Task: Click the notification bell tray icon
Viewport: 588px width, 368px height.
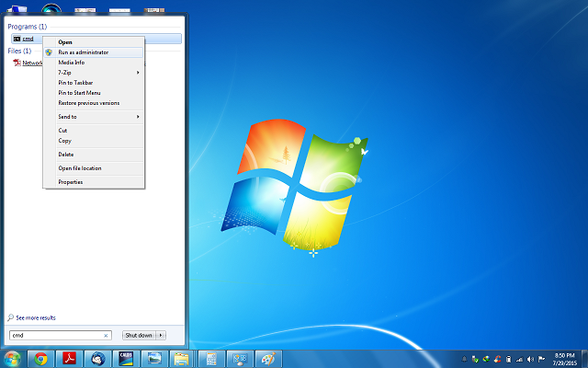Action: [464, 359]
